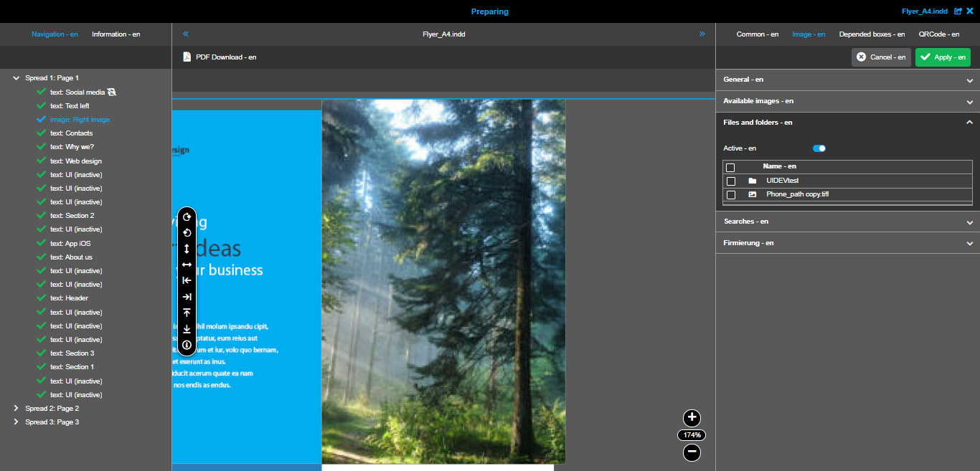Switch to the QRCode tab
Viewport: 980px width, 471px height.
click(x=940, y=34)
